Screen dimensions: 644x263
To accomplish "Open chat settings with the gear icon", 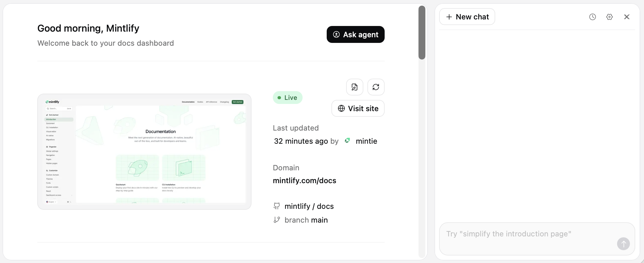I will click(609, 17).
